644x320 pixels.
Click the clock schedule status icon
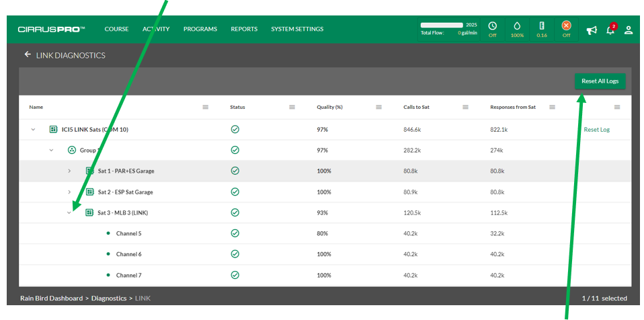click(x=493, y=26)
